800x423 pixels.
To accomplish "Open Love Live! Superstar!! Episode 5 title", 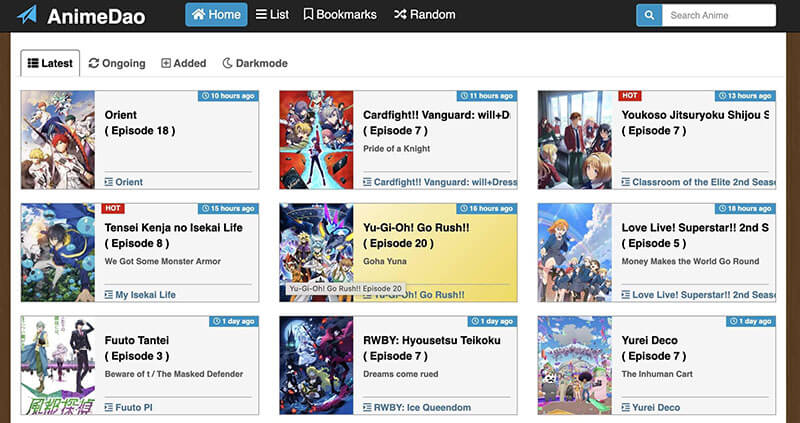I will [x=695, y=236].
